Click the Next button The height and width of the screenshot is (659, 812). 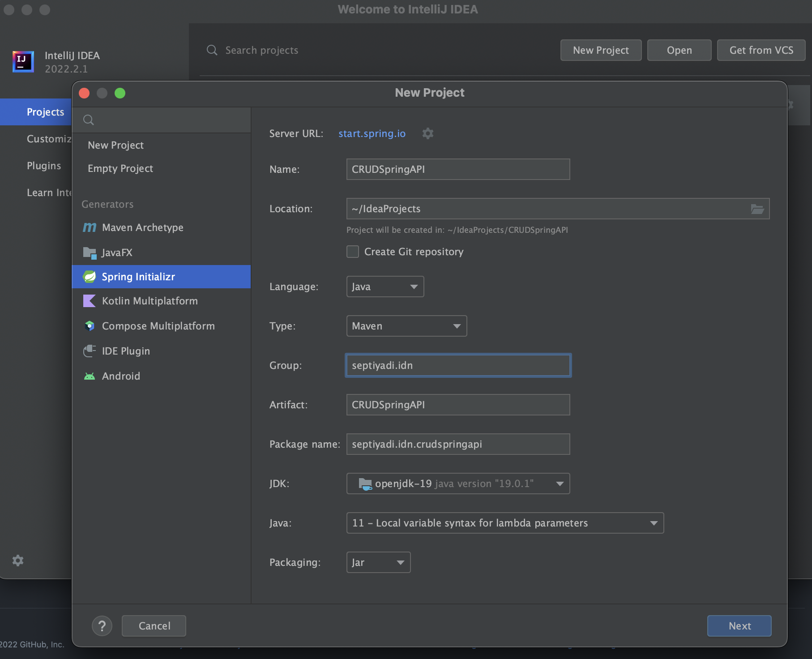tap(739, 626)
